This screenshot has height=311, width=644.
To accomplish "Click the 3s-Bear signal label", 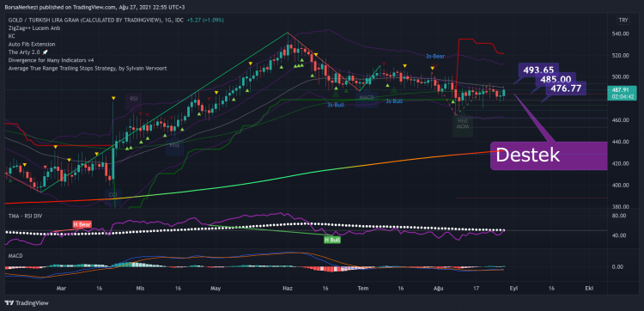I will pos(435,57).
